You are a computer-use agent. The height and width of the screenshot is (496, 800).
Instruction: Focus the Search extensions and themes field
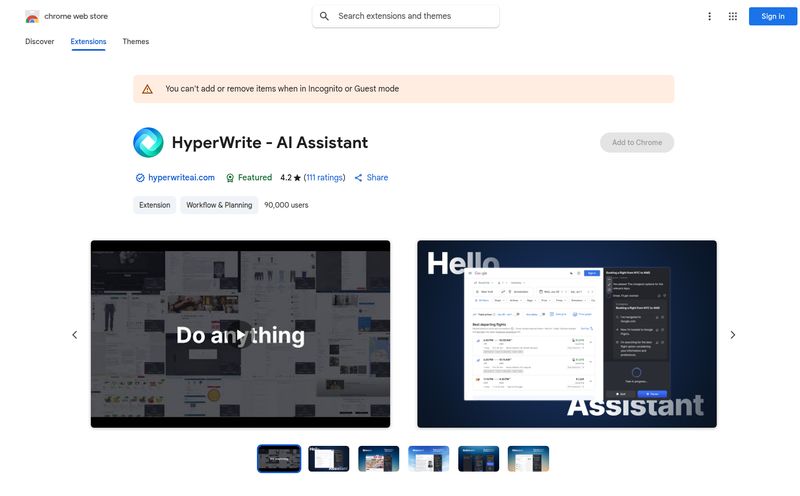pos(406,16)
